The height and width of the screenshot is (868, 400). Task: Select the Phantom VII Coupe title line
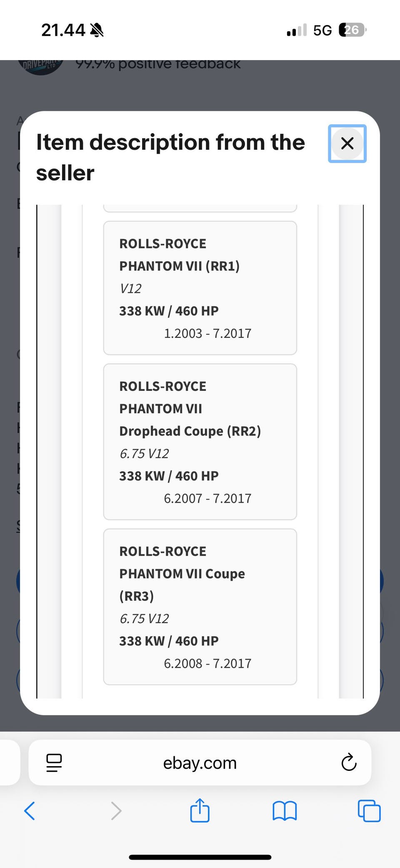tap(182, 574)
